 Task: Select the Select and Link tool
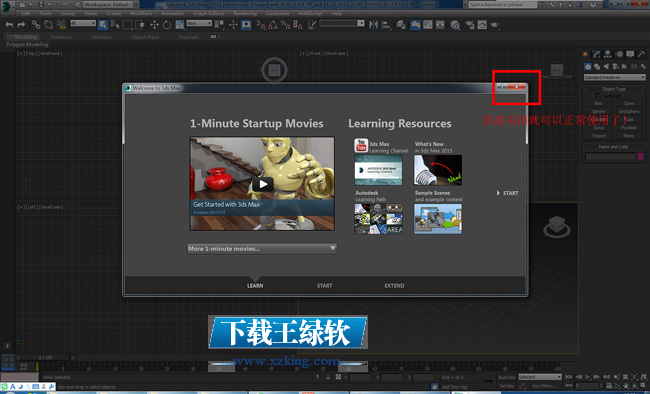36,25
